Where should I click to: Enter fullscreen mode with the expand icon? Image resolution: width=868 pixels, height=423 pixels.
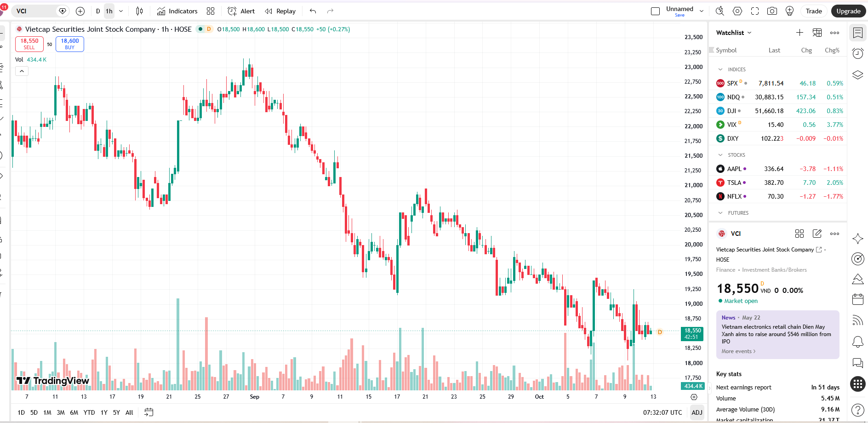[755, 11]
